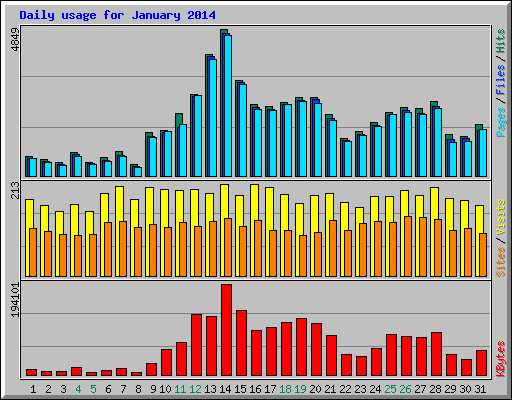Click day 6 on the date axis
The height and width of the screenshot is (400, 512).
[x=108, y=389]
